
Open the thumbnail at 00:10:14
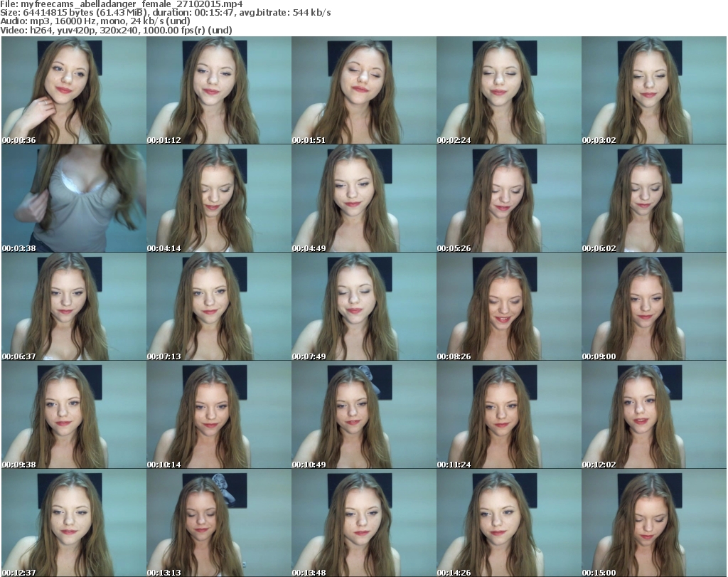pos(219,415)
